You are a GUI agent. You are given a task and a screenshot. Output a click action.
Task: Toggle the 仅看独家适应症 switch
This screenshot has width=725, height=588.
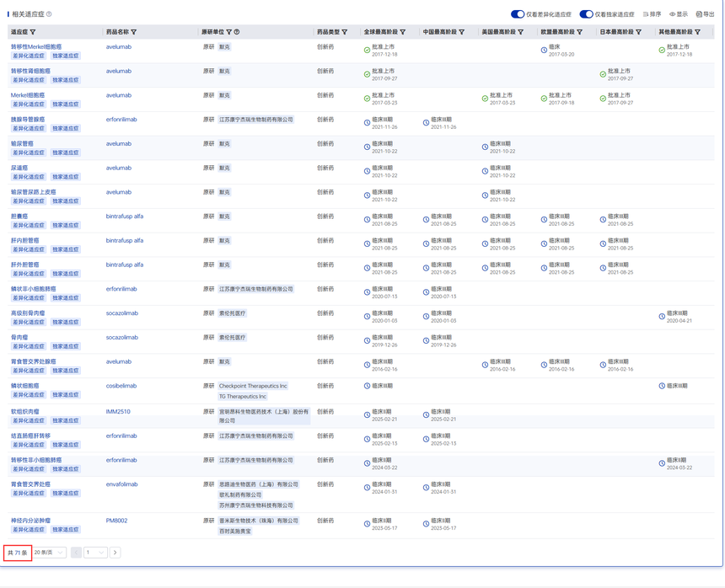tap(586, 14)
